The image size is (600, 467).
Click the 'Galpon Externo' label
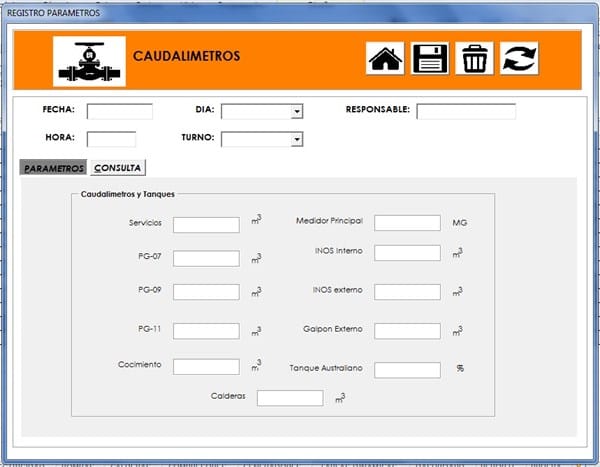click(333, 329)
